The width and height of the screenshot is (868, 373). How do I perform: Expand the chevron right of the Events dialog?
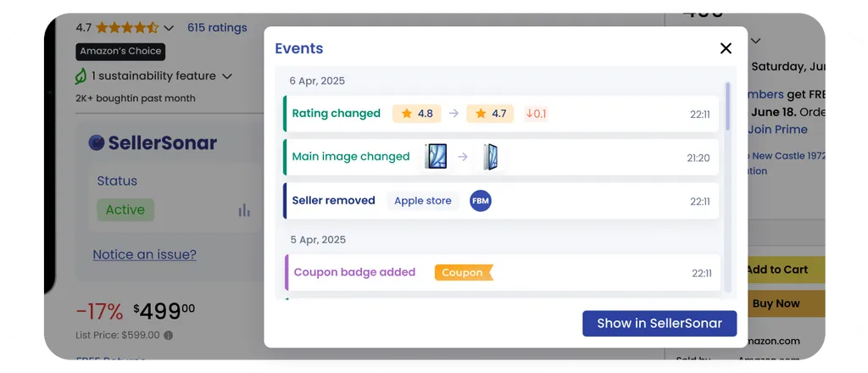pyautogui.click(x=755, y=41)
